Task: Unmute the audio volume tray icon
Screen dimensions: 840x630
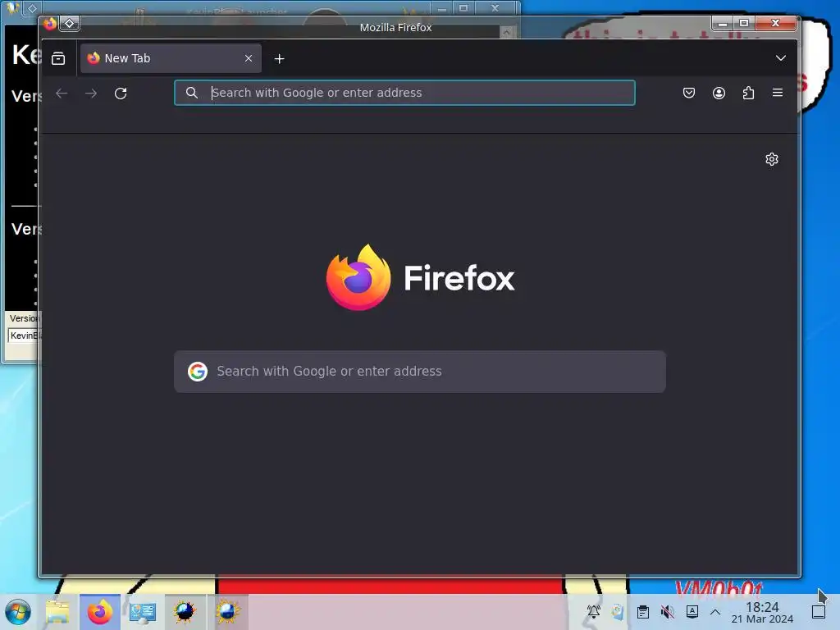Action: pyautogui.click(x=668, y=611)
